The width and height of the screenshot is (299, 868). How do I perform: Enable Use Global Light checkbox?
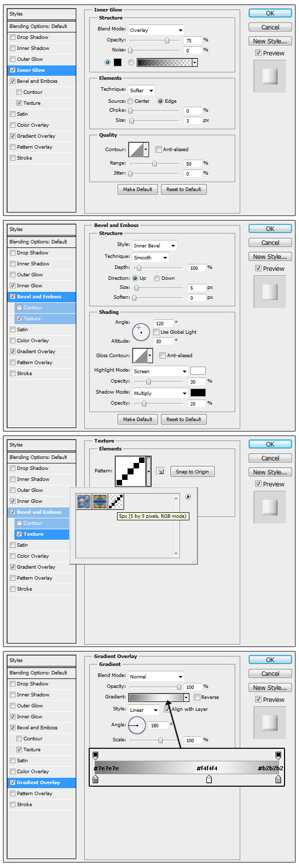point(156,332)
